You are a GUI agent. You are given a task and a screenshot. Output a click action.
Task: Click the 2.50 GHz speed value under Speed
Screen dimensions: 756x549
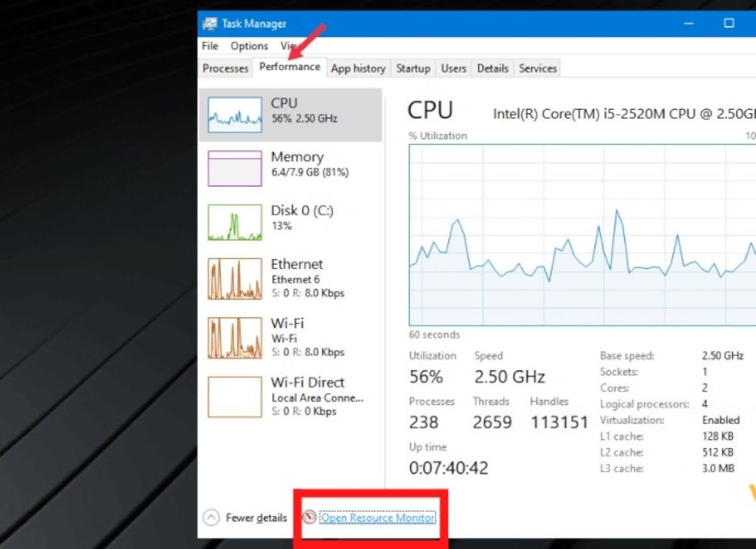pos(509,377)
